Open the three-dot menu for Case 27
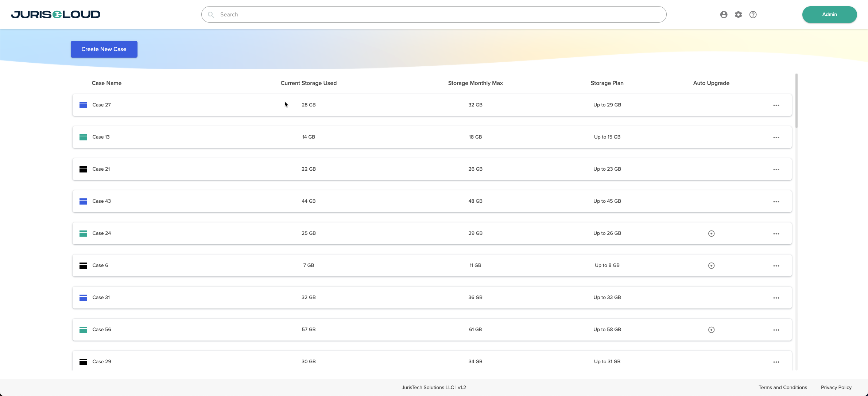Screen dimensions: 868x396 pyautogui.click(x=776, y=105)
